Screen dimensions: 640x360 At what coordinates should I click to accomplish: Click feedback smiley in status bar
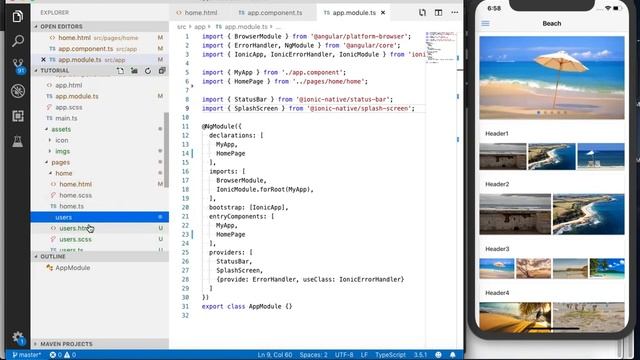tap(438, 355)
